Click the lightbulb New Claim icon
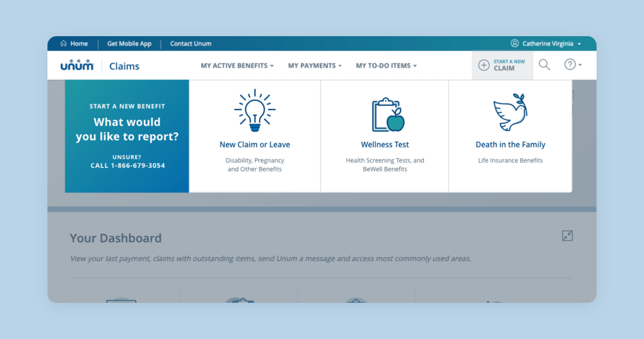 [255, 110]
